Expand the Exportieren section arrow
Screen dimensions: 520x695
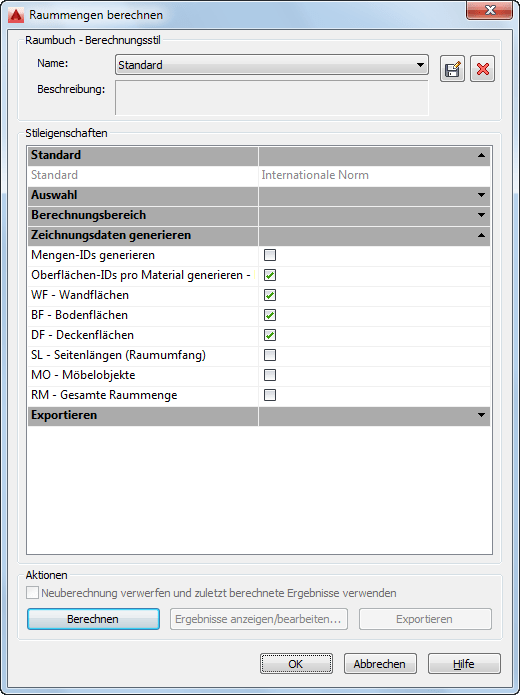[481, 415]
